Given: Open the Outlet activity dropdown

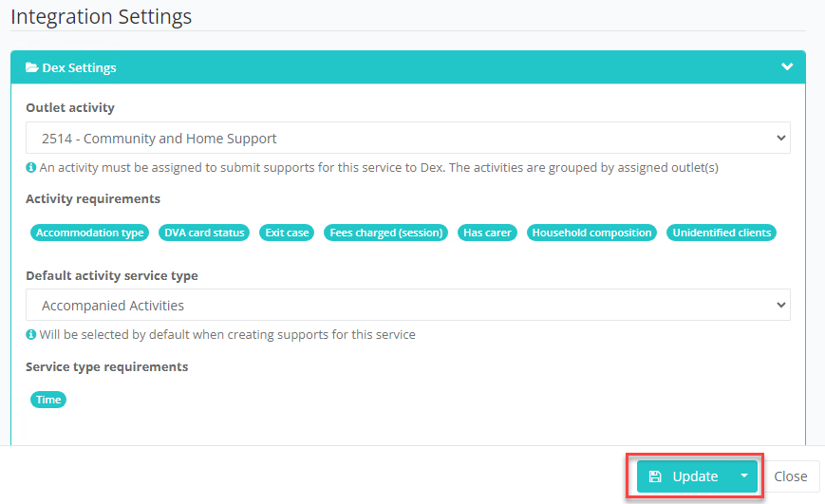Looking at the screenshot, I should pyautogui.click(x=408, y=138).
